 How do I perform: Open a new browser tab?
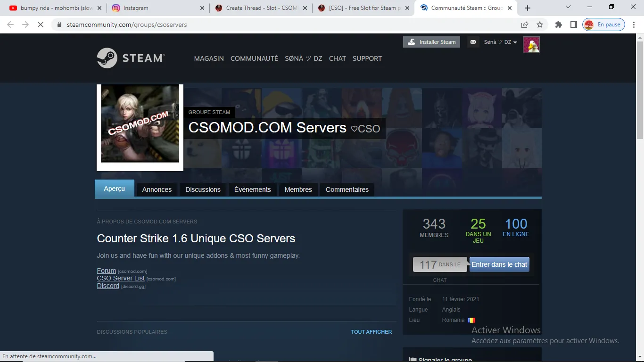pyautogui.click(x=528, y=8)
